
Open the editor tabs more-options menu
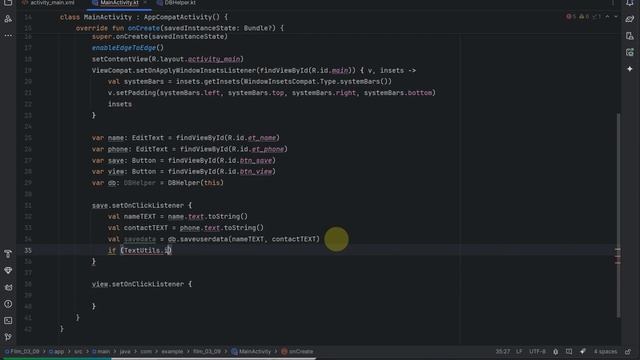point(613,3)
